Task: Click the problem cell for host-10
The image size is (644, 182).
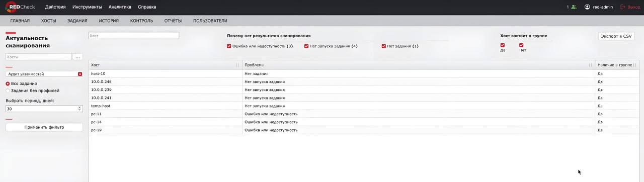Action: (418, 73)
